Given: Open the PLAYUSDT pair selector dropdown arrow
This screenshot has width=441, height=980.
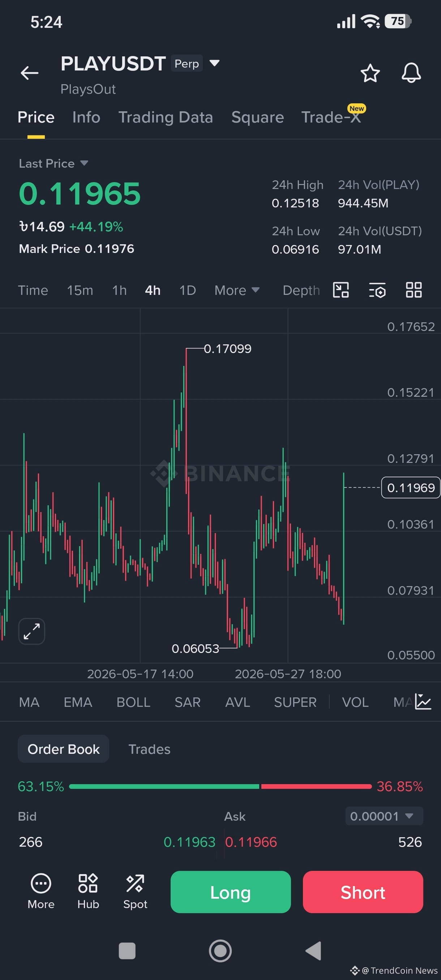Looking at the screenshot, I should pyautogui.click(x=215, y=63).
